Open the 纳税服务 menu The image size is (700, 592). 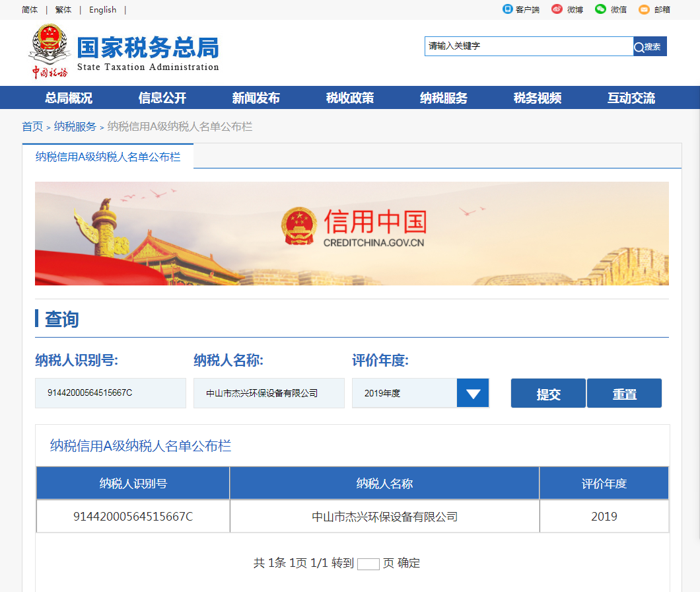tap(444, 98)
